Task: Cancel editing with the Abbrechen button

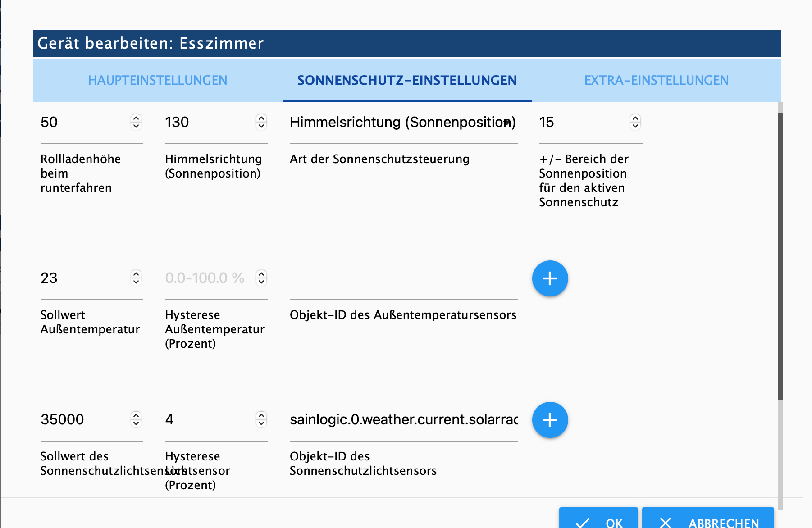Action: [x=708, y=518]
